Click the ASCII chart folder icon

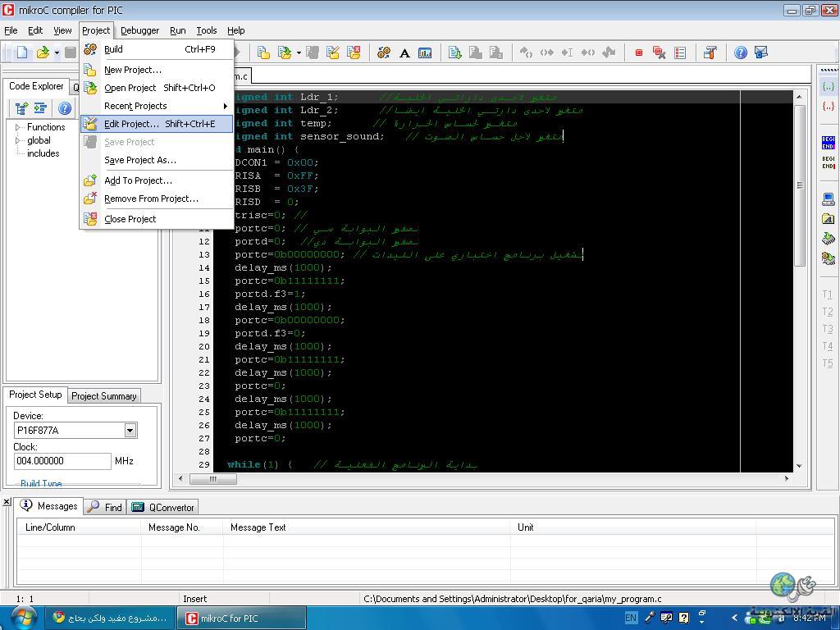point(829,218)
